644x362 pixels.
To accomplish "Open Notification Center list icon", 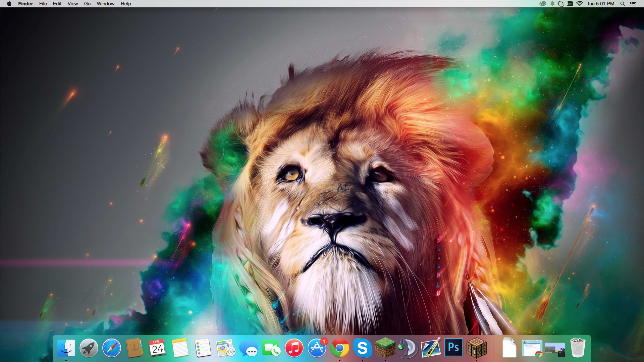I will (633, 4).
